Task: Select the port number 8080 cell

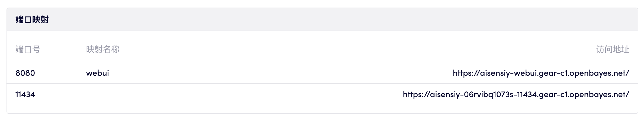Action: [x=25, y=73]
